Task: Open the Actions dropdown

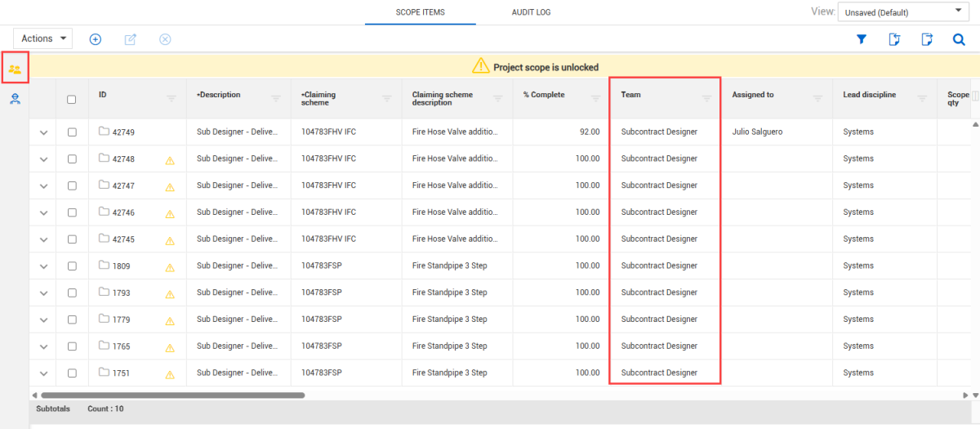Action: click(x=43, y=38)
